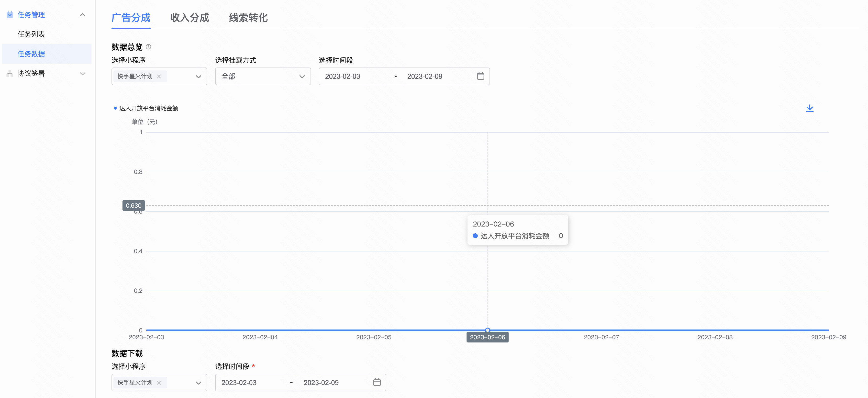The image size is (868, 398).
Task: Collapse the 任务管理 menu chevron
Action: (83, 14)
